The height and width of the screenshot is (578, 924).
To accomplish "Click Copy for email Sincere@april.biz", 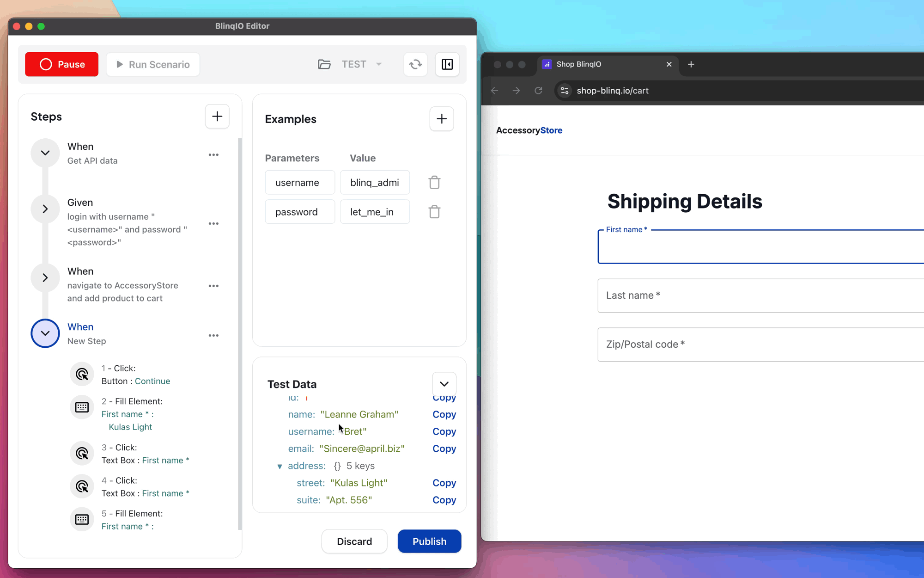I will tap(444, 448).
